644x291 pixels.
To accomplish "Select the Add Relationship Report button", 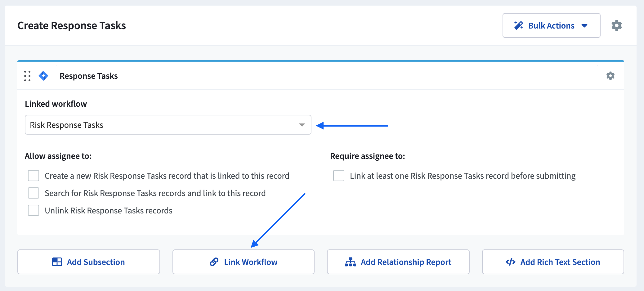I will pyautogui.click(x=398, y=262).
